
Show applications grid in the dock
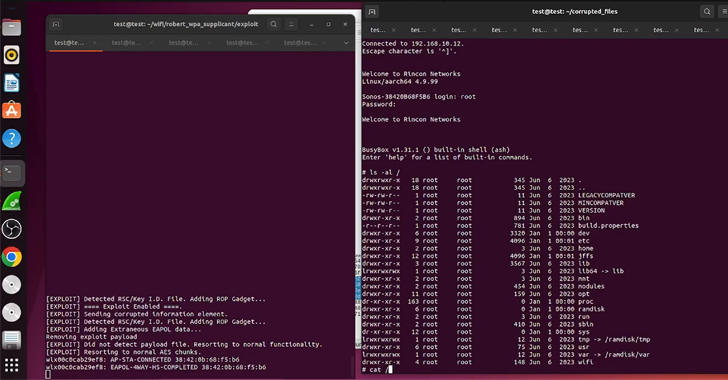click(x=12, y=366)
